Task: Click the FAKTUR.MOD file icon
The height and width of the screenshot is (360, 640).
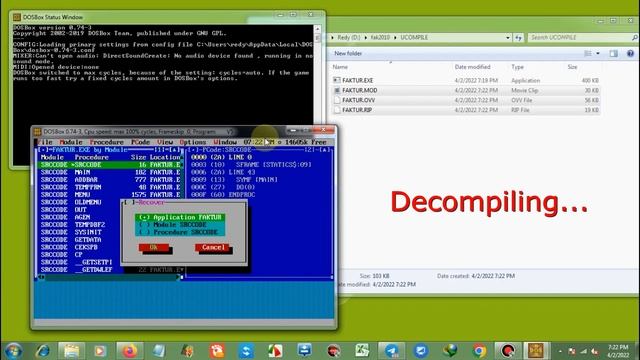Action: click(x=337, y=90)
